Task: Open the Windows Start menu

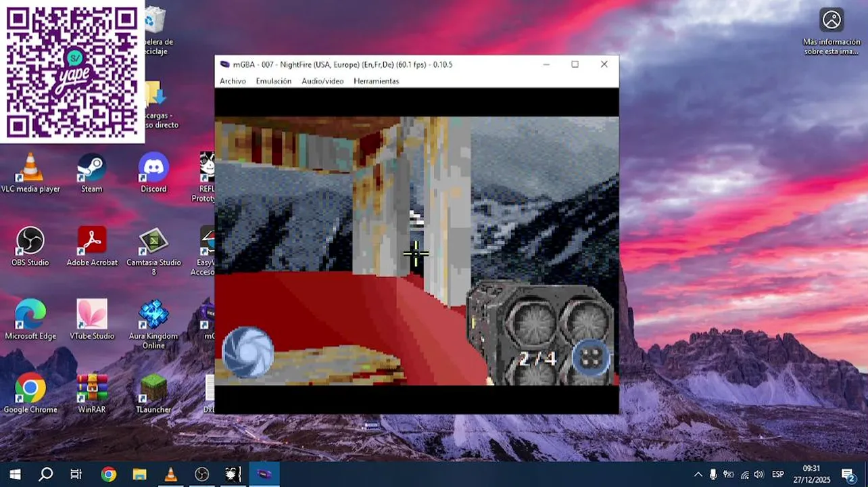Action: click(x=15, y=474)
